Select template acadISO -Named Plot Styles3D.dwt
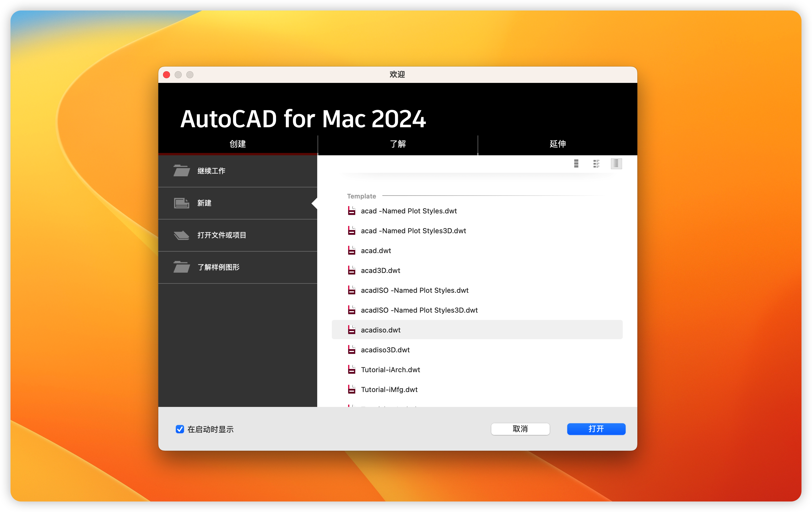 477,310
